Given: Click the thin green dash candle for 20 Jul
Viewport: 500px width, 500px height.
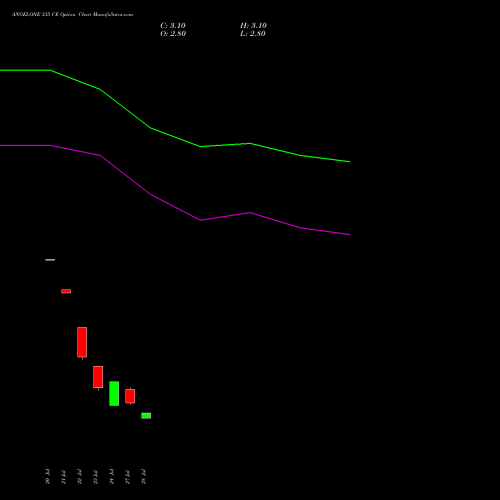Looking at the screenshot, I should (x=50, y=260).
